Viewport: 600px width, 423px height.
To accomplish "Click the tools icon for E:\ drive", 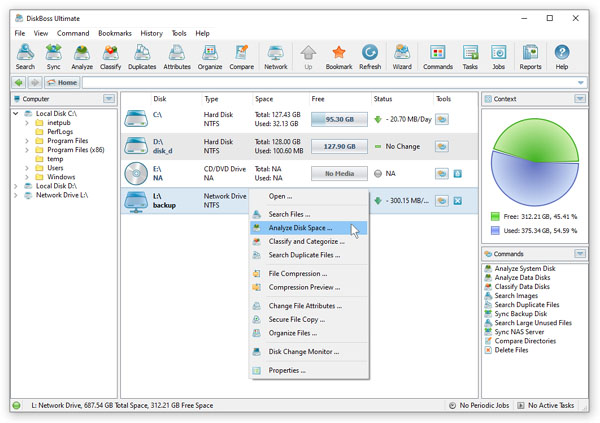I will pos(442,174).
